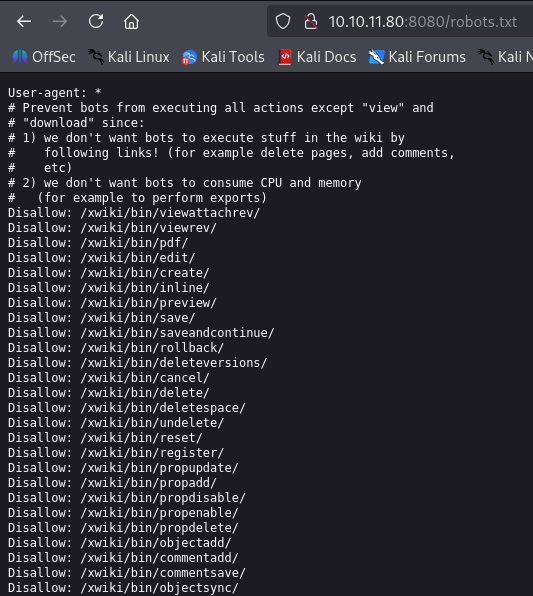Click the Disallow /xwiki/bin/viewattachrev/ line
533x596 pixels.
tap(134, 213)
